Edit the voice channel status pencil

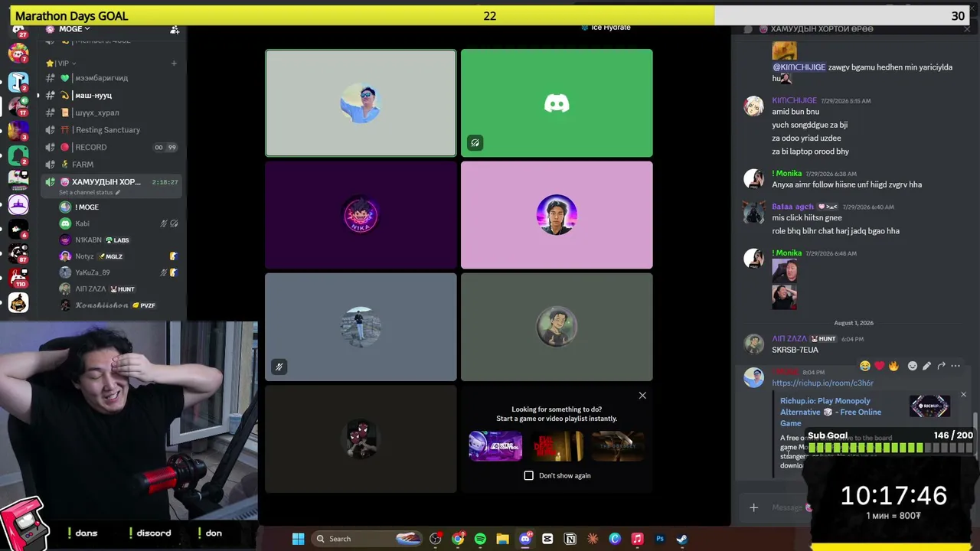(118, 192)
